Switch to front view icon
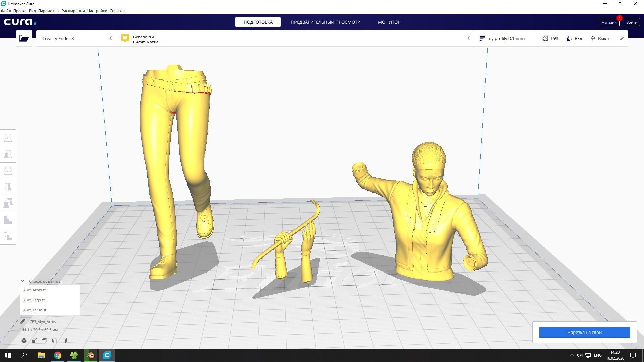This screenshot has height=362, width=644. (34, 341)
